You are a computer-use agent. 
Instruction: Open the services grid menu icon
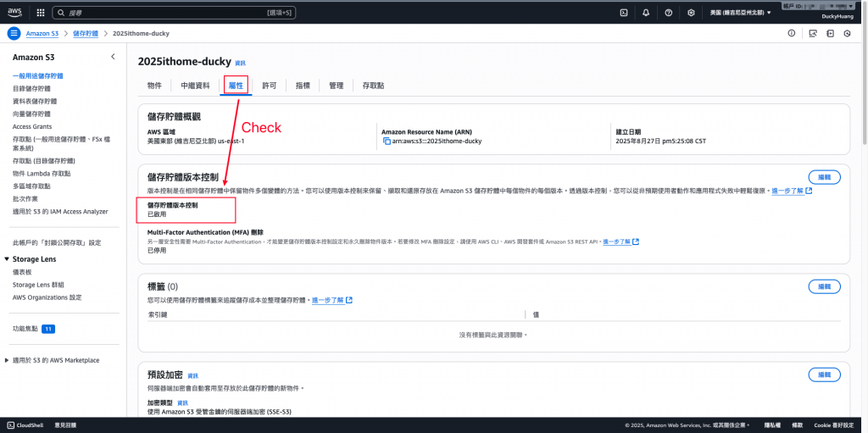click(x=41, y=12)
